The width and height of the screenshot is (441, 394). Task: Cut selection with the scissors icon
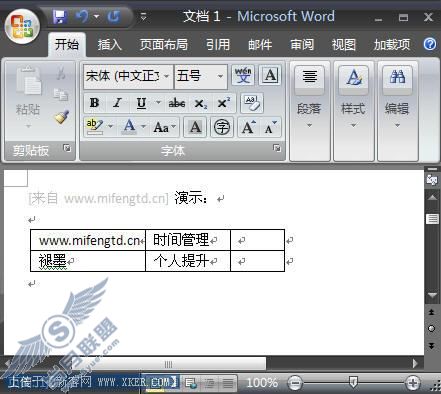61,73
